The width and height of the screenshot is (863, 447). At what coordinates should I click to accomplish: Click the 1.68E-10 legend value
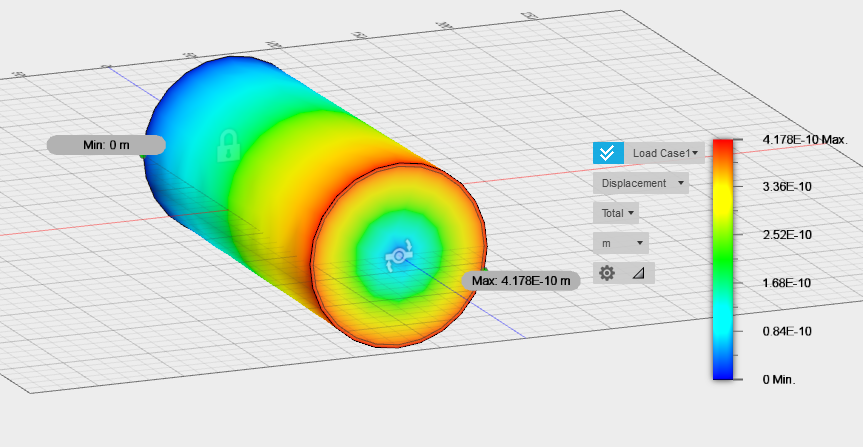(786, 283)
